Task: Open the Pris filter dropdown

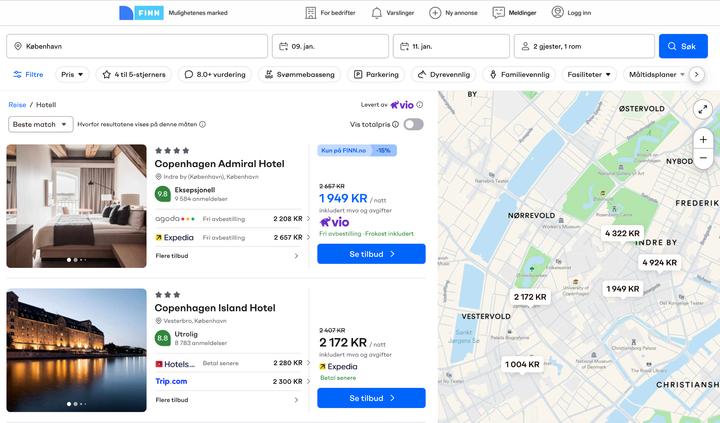Action: pos(72,75)
